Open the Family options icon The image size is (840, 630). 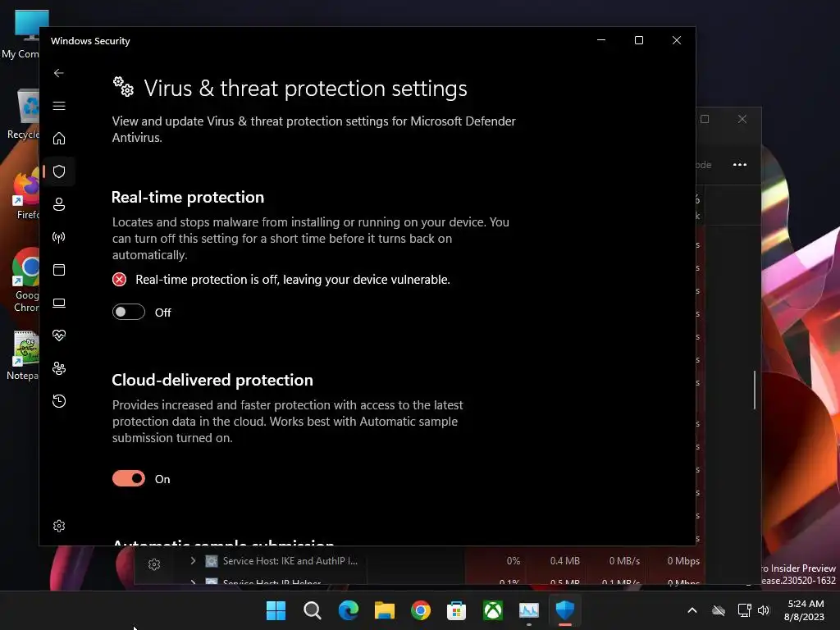(x=59, y=368)
